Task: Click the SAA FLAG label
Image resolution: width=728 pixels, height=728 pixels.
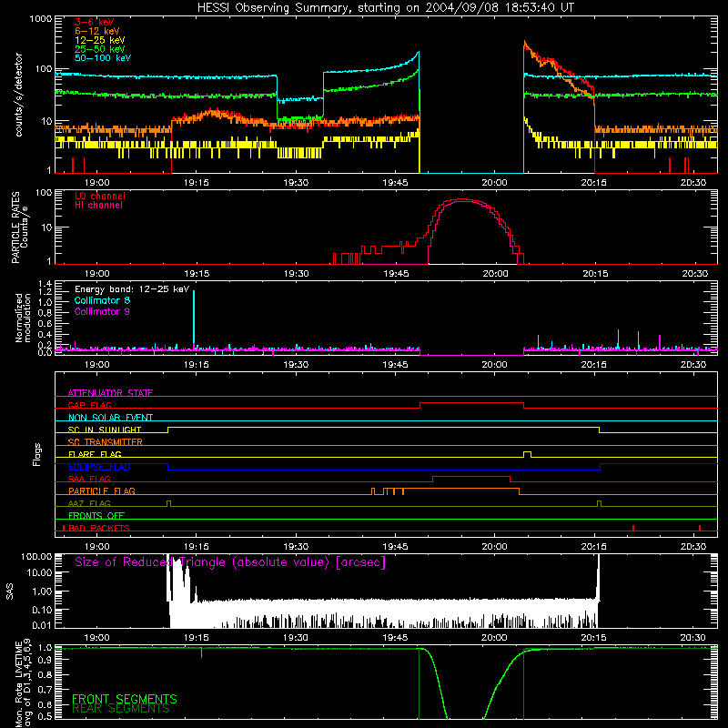Action: coord(89,479)
